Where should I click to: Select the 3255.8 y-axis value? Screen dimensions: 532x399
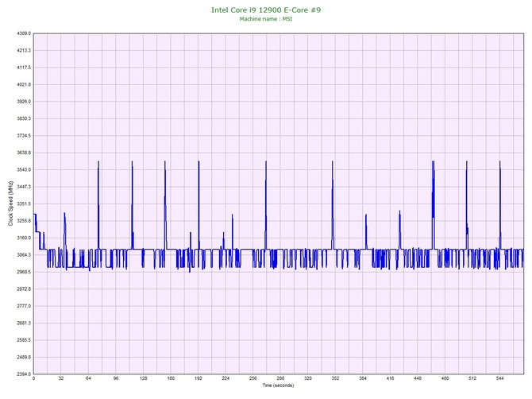pyautogui.click(x=24, y=221)
